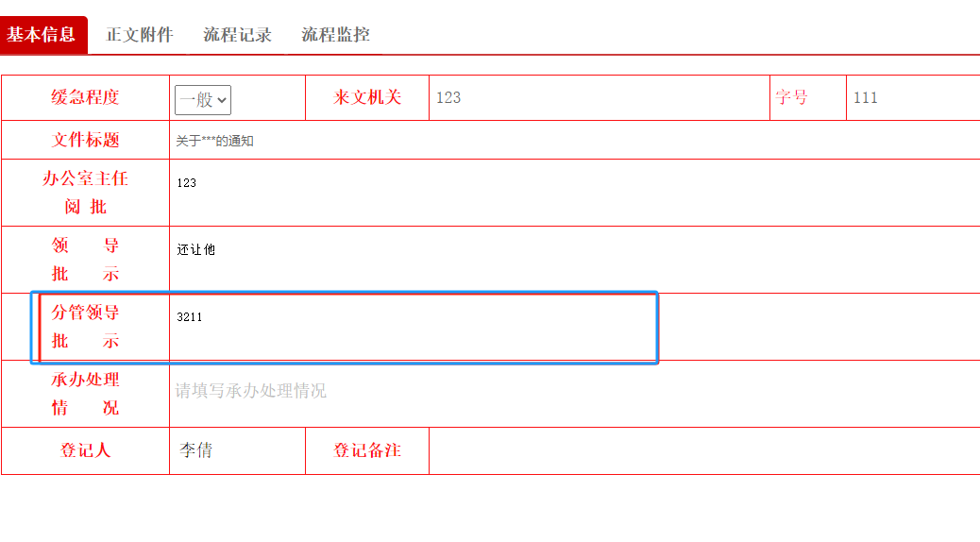Go to the 流程记录 tab

point(237,35)
